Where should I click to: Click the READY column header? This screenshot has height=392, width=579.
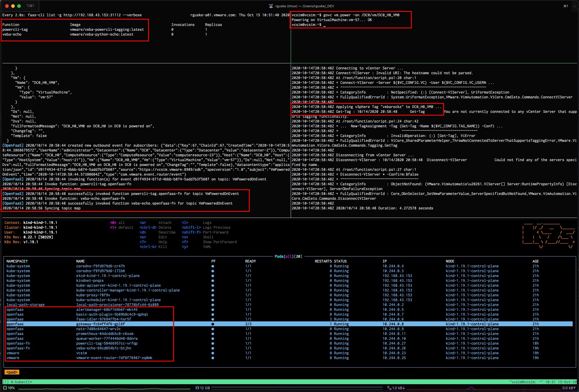250,261
